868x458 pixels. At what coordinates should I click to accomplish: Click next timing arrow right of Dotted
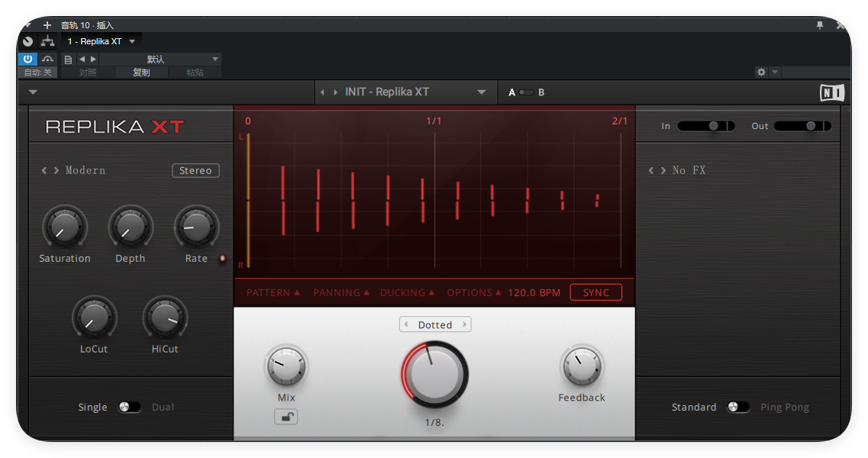pyautogui.click(x=464, y=324)
